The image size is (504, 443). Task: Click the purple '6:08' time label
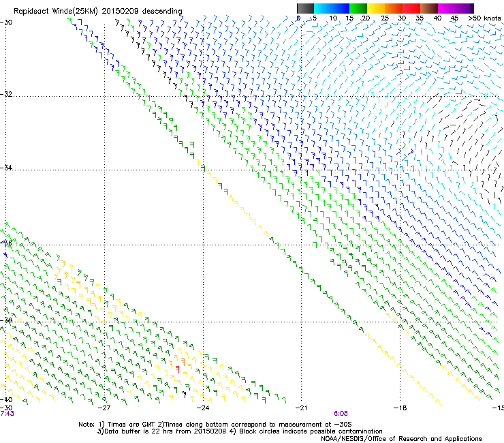pyautogui.click(x=341, y=414)
